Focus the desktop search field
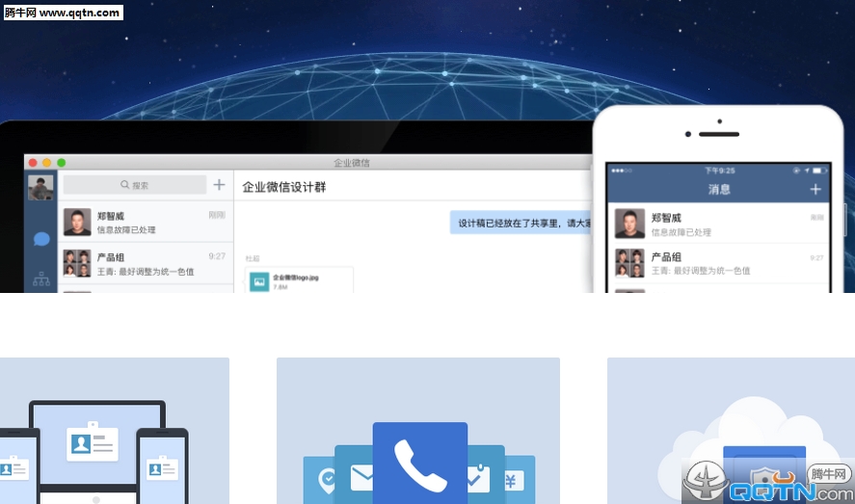 coord(135,185)
